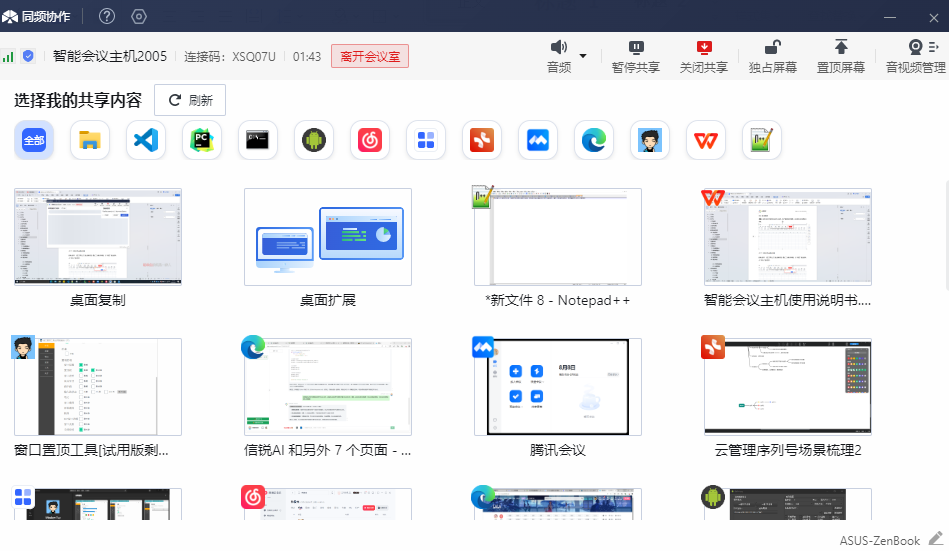Click the signal strength bars icon
The width and height of the screenshot is (949, 551).
(x=8, y=56)
